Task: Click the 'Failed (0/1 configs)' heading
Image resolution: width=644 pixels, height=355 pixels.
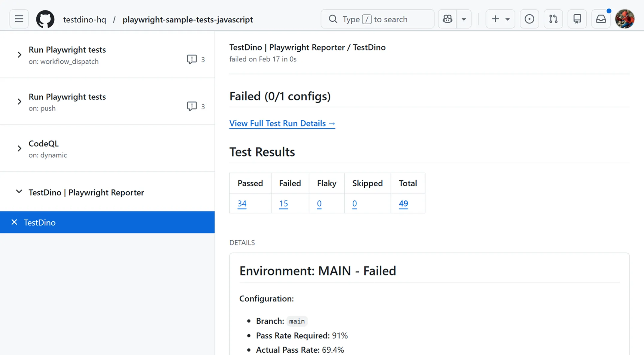Action: point(280,96)
